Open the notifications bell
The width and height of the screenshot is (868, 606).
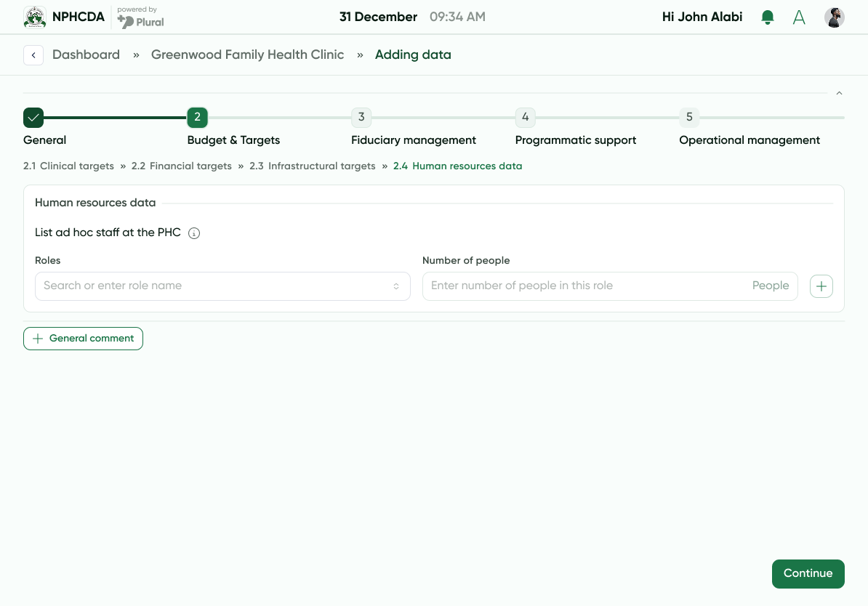click(x=768, y=17)
